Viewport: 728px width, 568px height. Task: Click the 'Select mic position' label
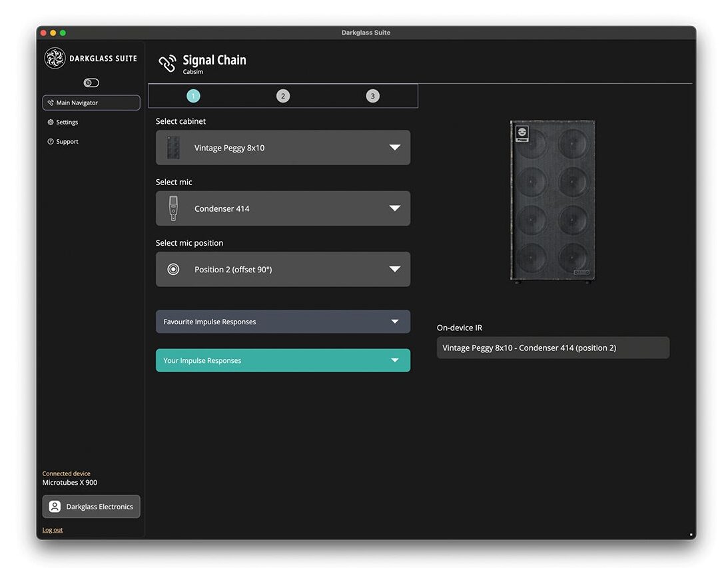[189, 243]
